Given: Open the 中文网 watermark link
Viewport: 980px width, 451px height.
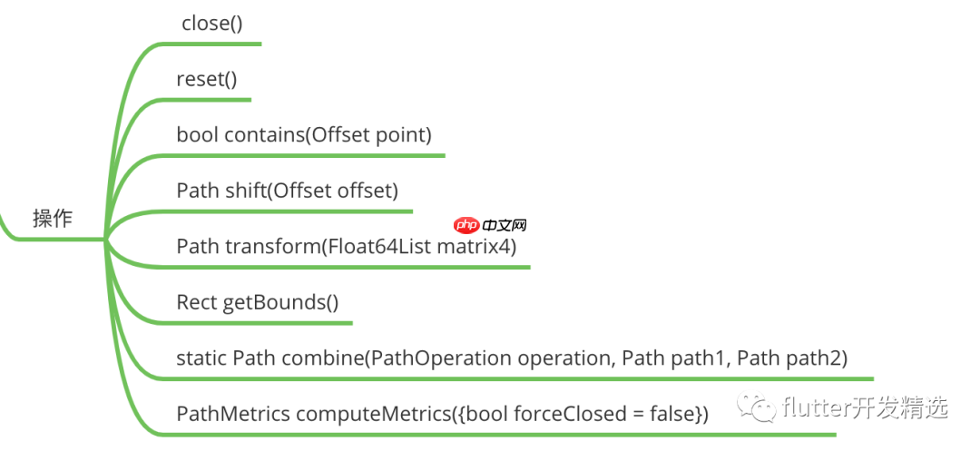Looking at the screenshot, I should (x=505, y=225).
